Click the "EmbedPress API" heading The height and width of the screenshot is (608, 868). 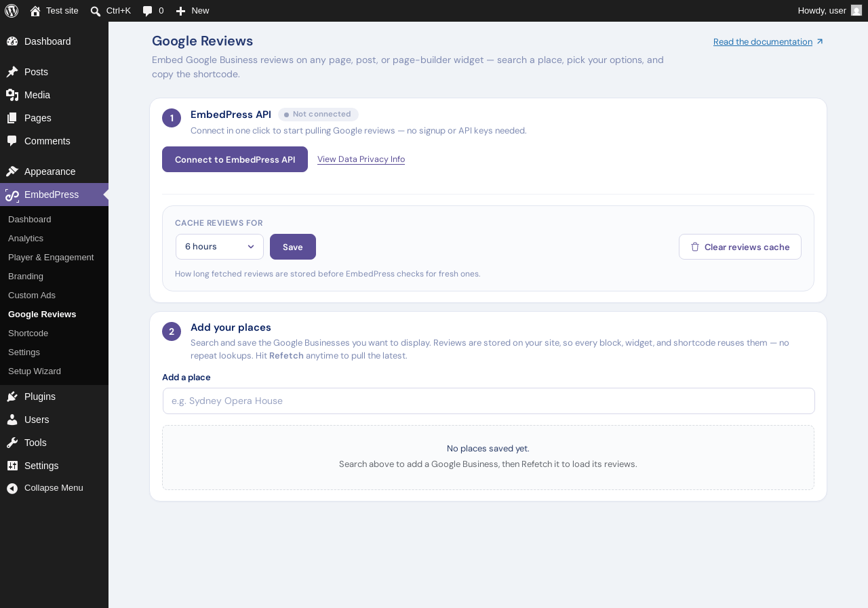(x=231, y=115)
